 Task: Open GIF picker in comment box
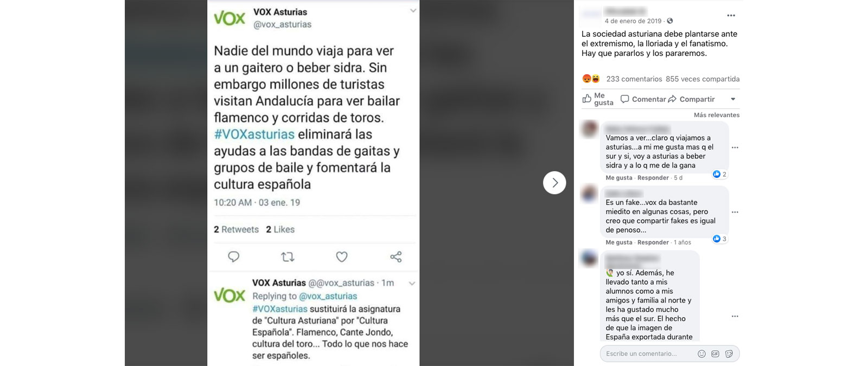[715, 354]
